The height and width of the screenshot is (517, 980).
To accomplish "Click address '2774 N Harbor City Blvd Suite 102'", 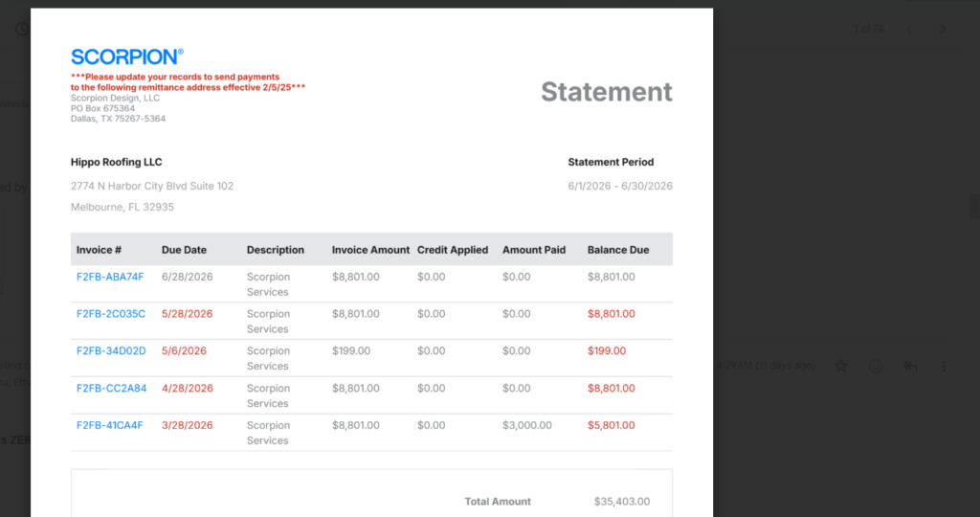I will pos(152,186).
